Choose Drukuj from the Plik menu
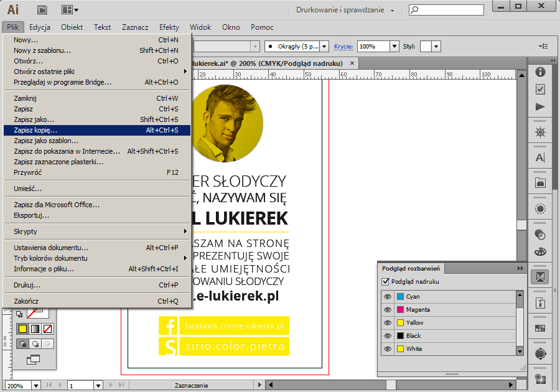 pyautogui.click(x=96, y=285)
